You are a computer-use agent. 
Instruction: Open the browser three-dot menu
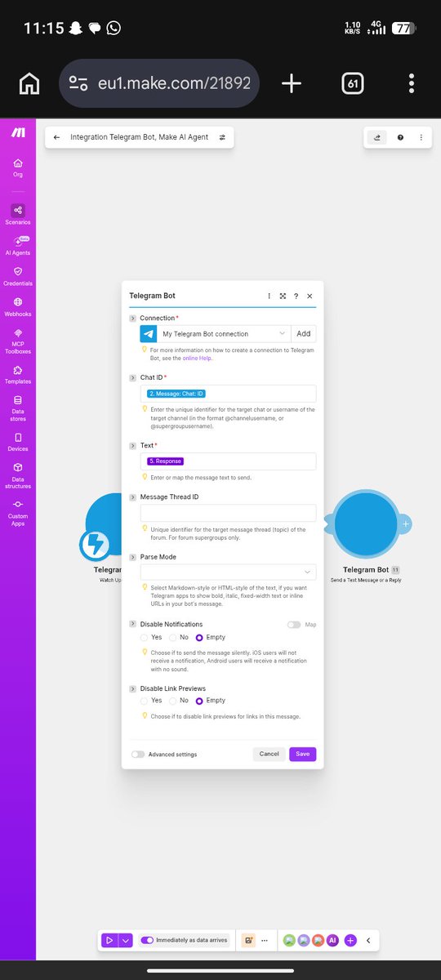412,83
